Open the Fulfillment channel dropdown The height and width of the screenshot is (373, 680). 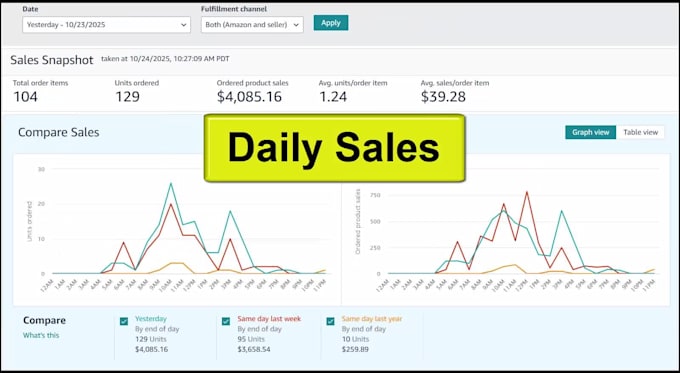click(x=252, y=25)
